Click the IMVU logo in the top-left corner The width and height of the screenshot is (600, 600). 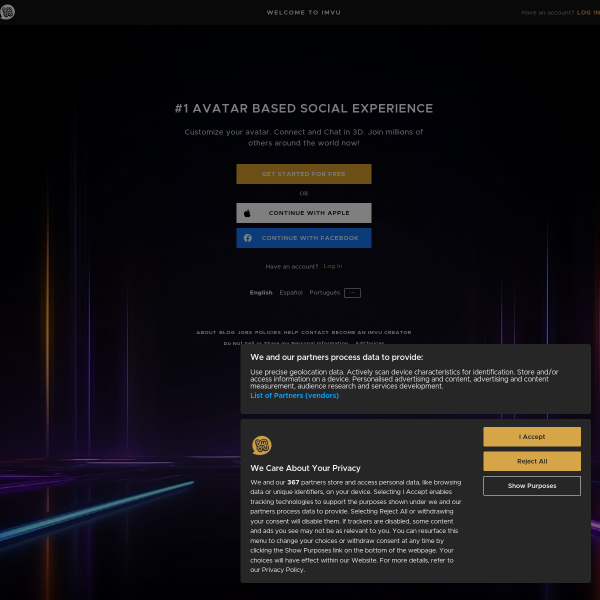pos(7,12)
